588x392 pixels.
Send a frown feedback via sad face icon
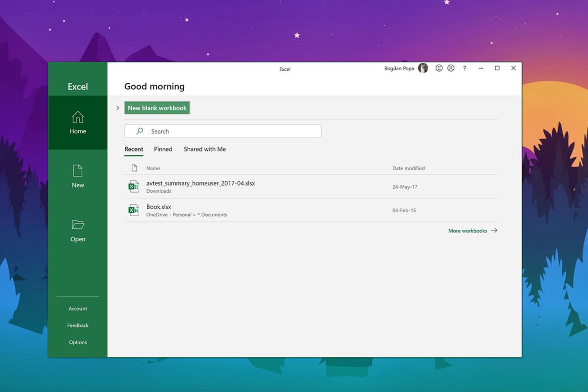pyautogui.click(x=451, y=68)
